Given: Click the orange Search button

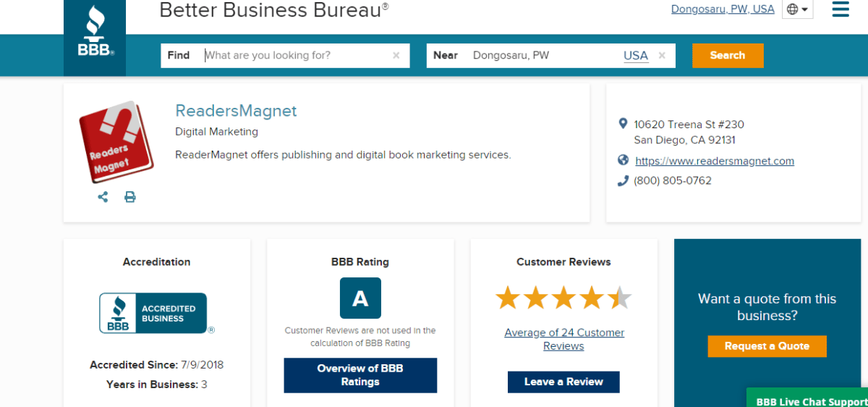Looking at the screenshot, I should (x=728, y=56).
